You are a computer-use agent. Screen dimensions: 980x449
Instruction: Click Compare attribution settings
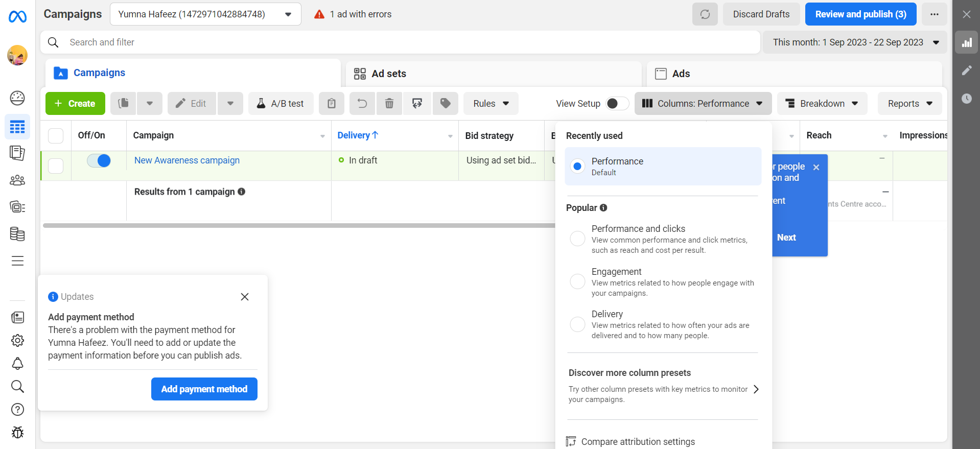tap(638, 442)
